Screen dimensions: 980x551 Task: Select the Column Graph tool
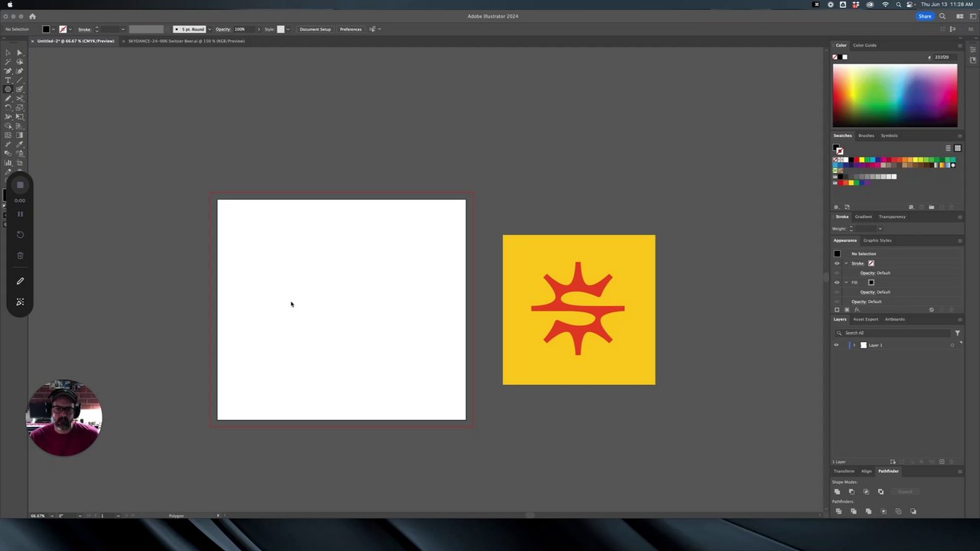pyautogui.click(x=8, y=162)
